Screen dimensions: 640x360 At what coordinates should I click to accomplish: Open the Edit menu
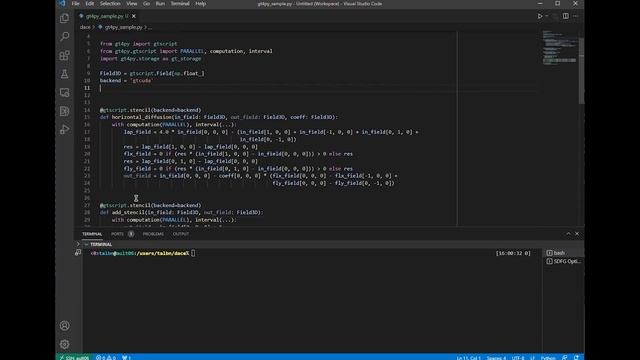point(89,4)
